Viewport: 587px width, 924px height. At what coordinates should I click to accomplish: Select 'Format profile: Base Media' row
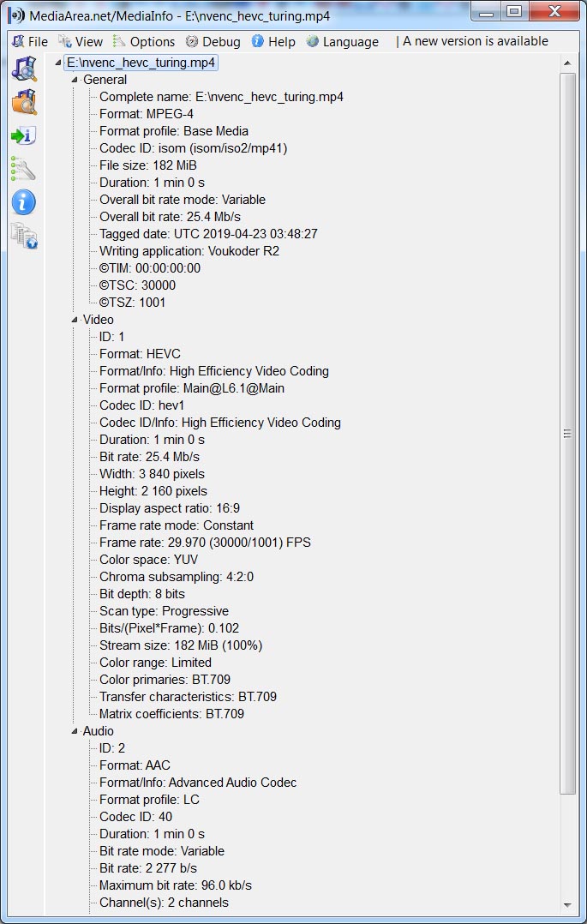coord(174,131)
